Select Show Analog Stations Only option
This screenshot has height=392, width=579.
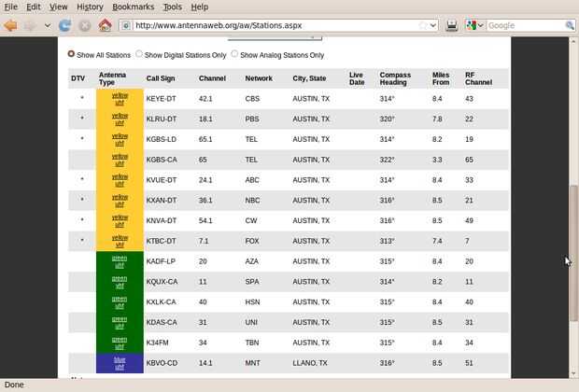[234, 54]
